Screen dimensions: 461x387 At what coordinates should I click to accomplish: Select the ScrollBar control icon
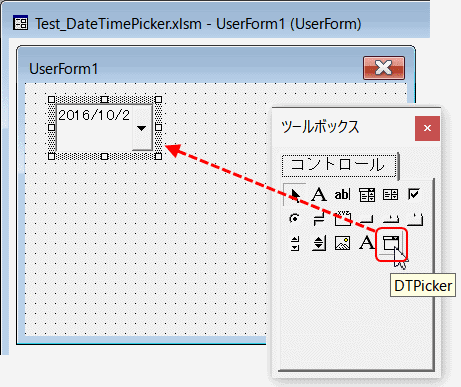pyautogui.click(x=295, y=243)
